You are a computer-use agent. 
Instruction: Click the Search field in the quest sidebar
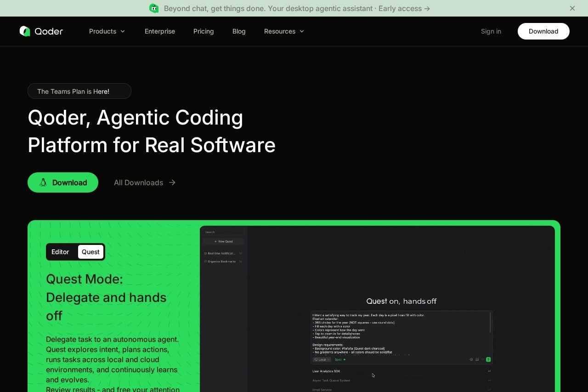[x=224, y=232]
